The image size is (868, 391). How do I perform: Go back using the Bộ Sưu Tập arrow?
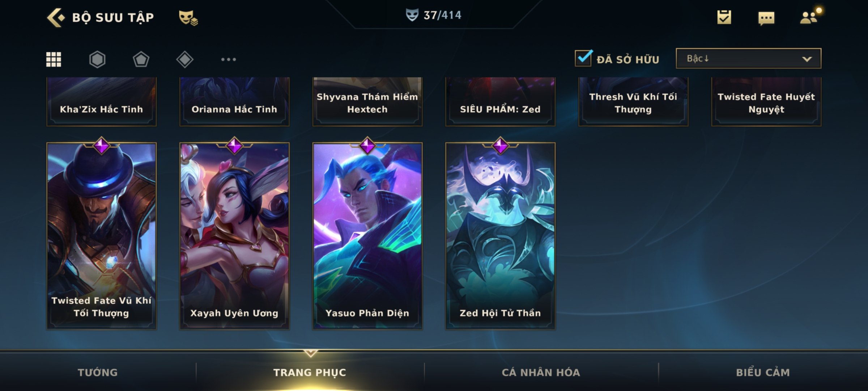(56, 17)
